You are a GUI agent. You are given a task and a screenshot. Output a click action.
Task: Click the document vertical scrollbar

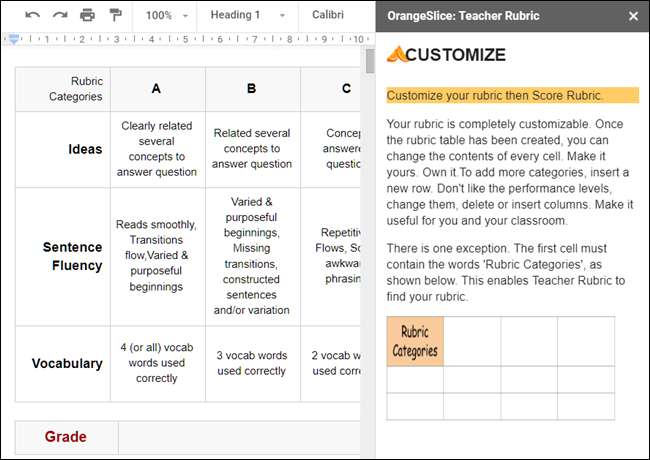pos(370,62)
